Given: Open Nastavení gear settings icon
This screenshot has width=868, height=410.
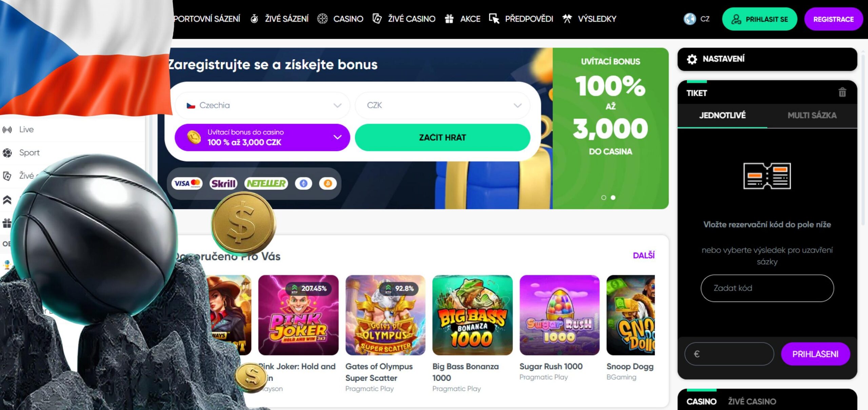Looking at the screenshot, I should 692,59.
